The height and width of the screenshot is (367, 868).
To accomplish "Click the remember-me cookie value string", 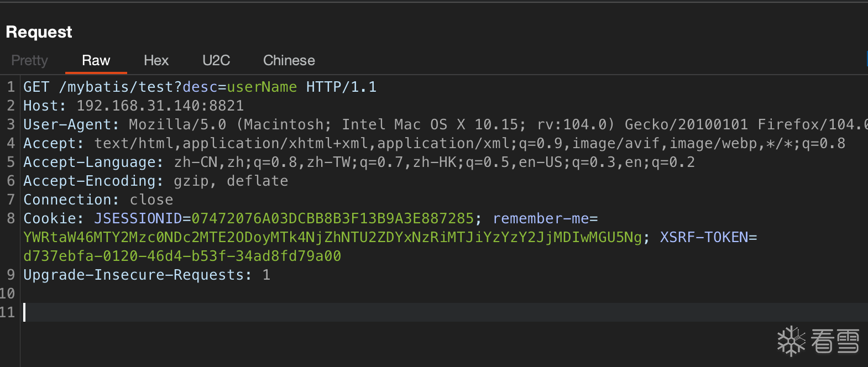I will coord(332,238).
